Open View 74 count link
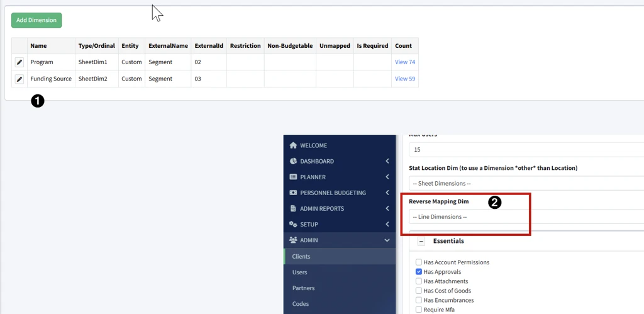This screenshot has width=644, height=314. [x=405, y=62]
